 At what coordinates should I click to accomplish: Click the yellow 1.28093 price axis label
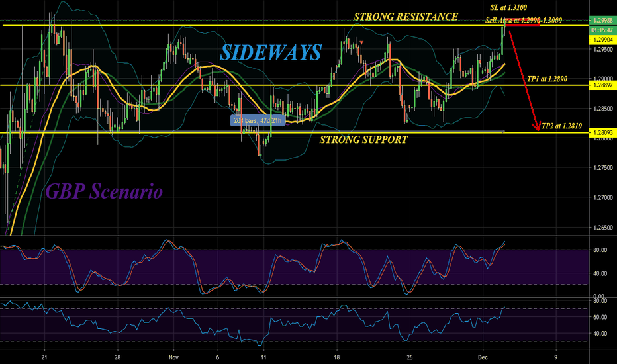[602, 133]
